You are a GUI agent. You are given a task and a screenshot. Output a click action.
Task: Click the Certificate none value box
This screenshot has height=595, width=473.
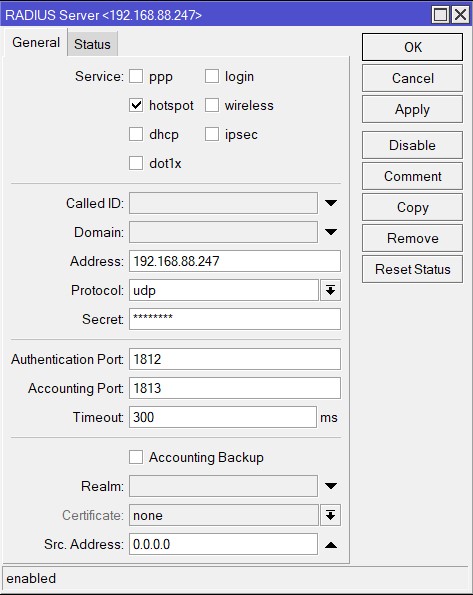click(x=224, y=515)
